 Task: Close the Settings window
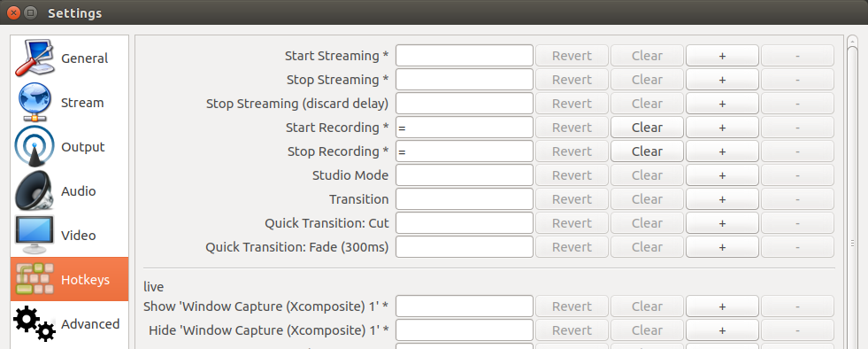click(13, 12)
